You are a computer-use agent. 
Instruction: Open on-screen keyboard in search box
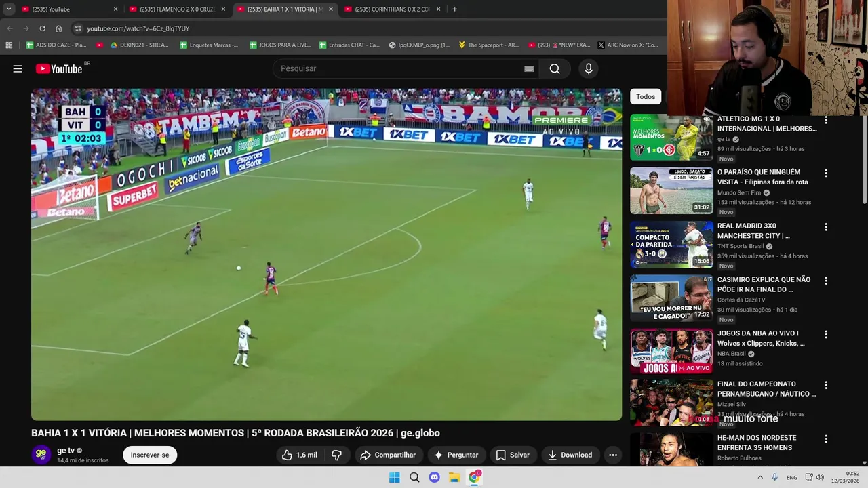click(529, 68)
